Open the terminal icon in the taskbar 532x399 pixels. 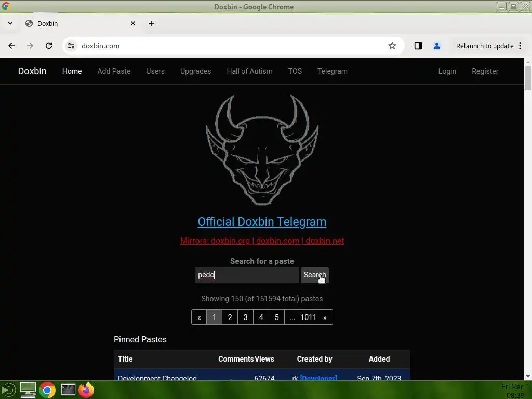(68, 390)
